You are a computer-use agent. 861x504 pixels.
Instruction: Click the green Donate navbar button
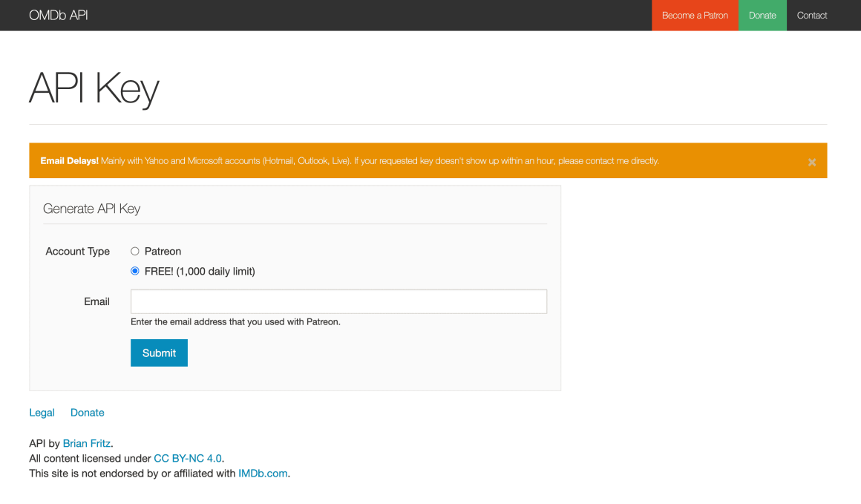[762, 16]
